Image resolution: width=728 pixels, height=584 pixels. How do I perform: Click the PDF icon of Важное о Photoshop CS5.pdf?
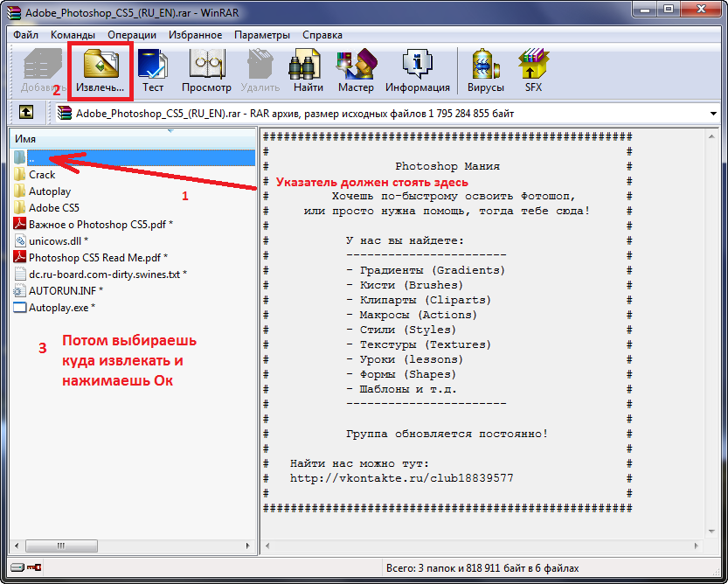[19, 224]
